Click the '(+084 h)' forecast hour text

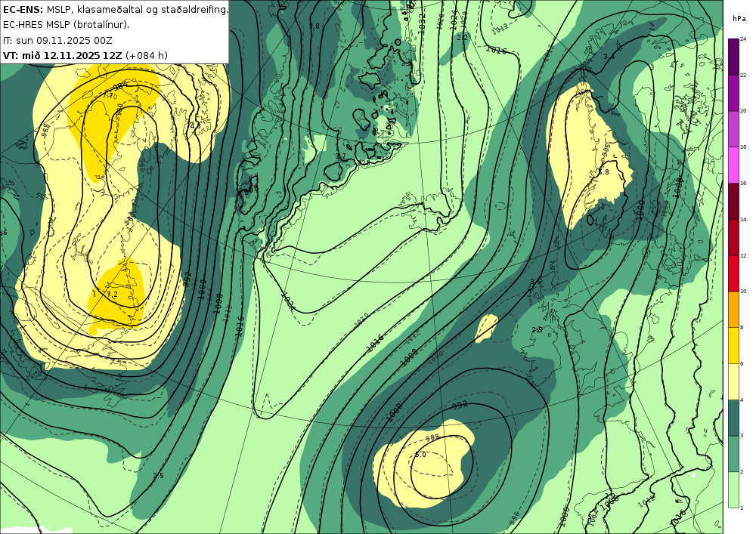147,55
